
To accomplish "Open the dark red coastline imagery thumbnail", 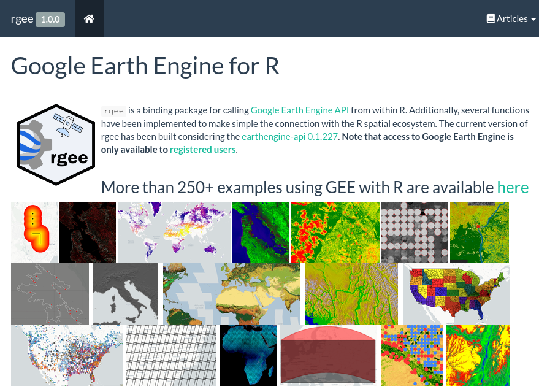I will point(88,233).
